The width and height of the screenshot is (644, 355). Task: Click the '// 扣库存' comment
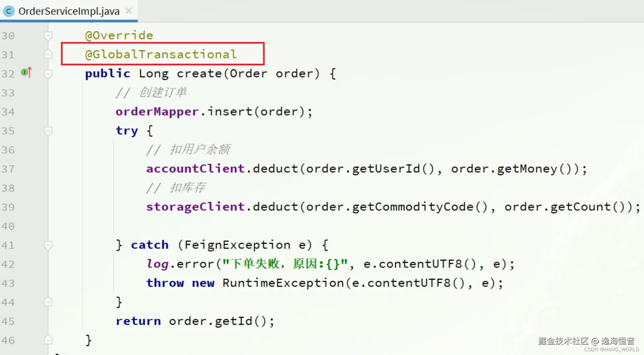176,187
